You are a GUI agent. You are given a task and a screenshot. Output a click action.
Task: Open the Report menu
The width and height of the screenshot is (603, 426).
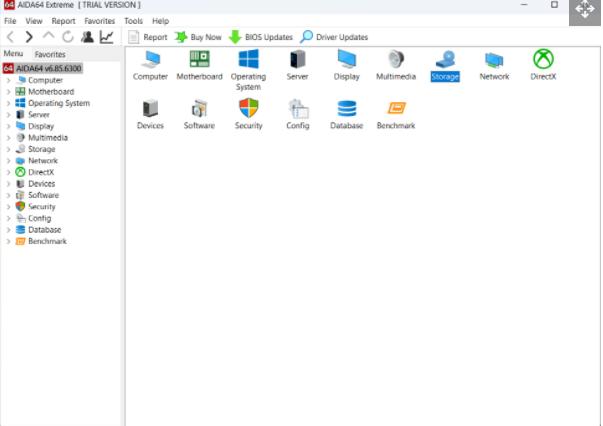pyautogui.click(x=63, y=21)
